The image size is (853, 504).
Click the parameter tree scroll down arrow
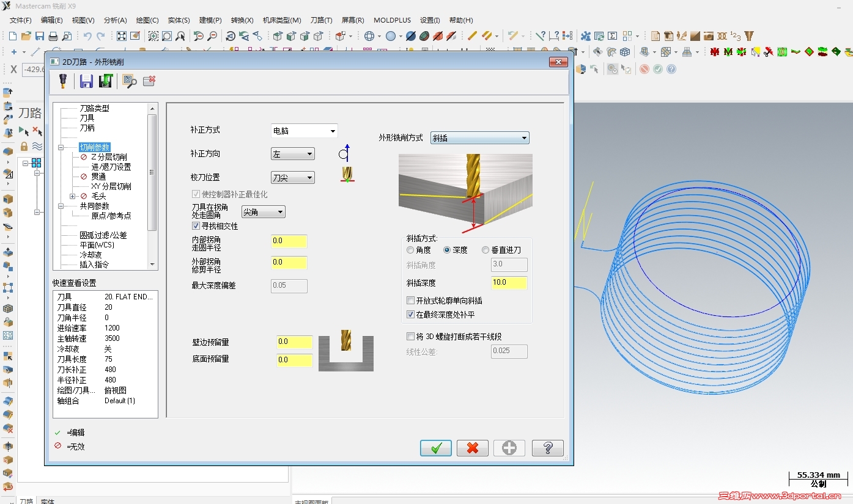pos(152,265)
